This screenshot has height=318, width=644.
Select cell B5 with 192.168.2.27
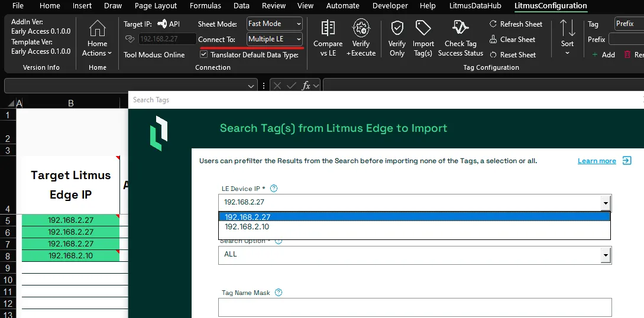(70, 220)
